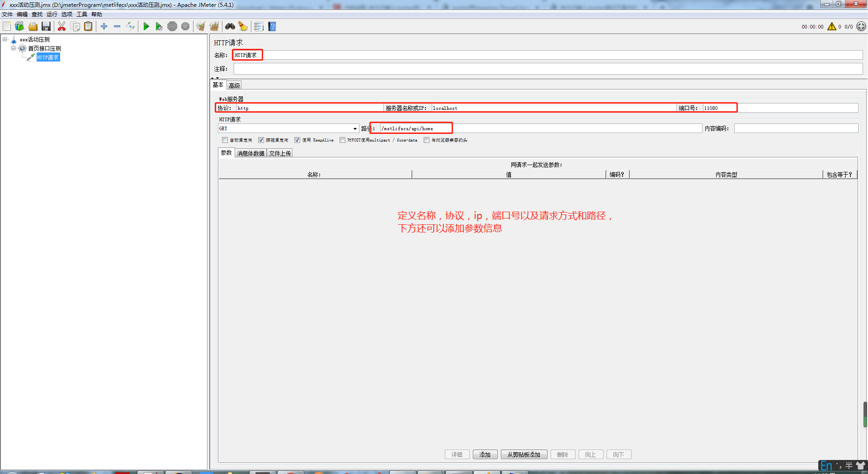Image resolution: width=868 pixels, height=474 pixels.
Task: Collapse the xxx活动压测 test plan node
Action: [5, 39]
